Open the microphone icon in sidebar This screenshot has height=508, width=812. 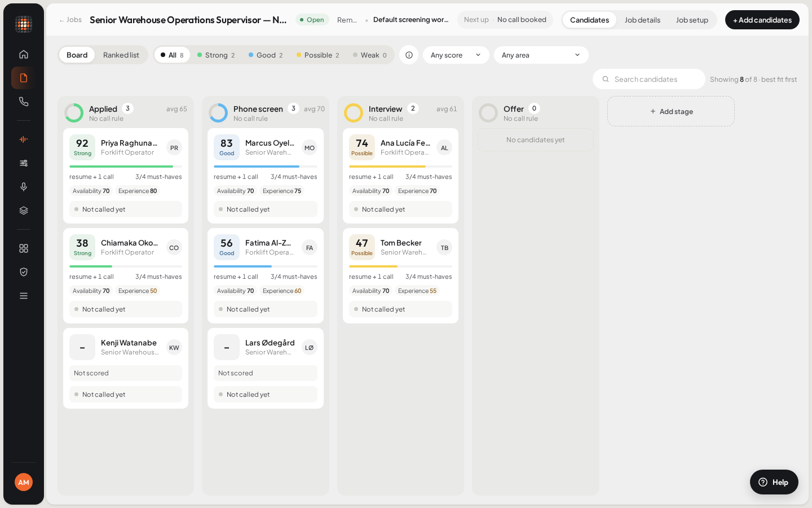click(x=24, y=187)
